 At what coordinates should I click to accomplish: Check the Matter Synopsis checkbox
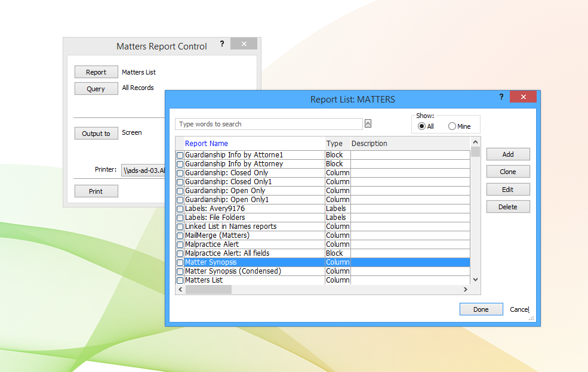pyautogui.click(x=180, y=262)
